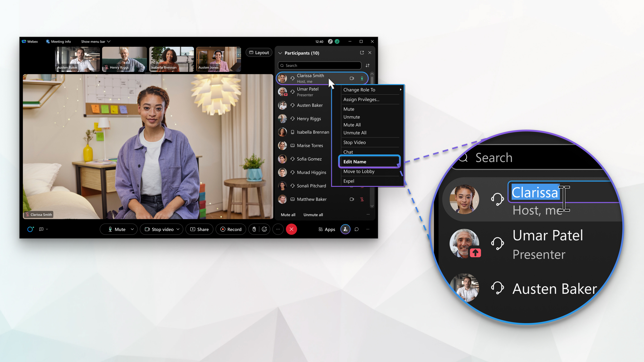Click the Search participants input field
The height and width of the screenshot is (362, 644).
[319, 65]
